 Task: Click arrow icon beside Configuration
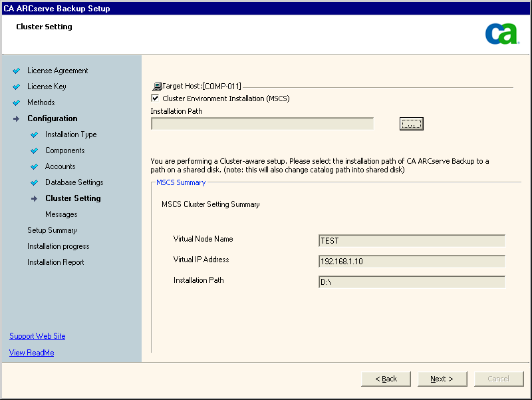pyautogui.click(x=17, y=118)
